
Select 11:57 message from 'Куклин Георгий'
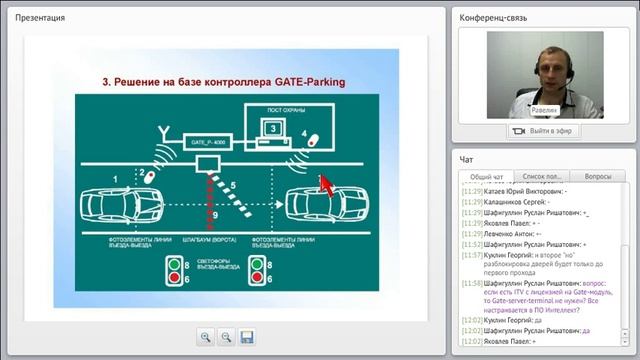(x=533, y=264)
